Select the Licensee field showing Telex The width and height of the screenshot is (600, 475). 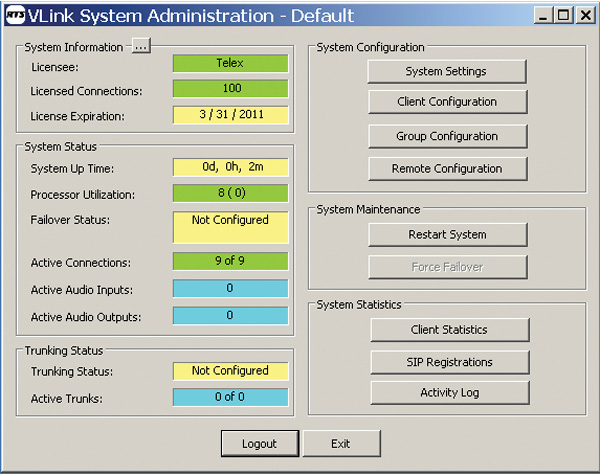pyautogui.click(x=230, y=63)
